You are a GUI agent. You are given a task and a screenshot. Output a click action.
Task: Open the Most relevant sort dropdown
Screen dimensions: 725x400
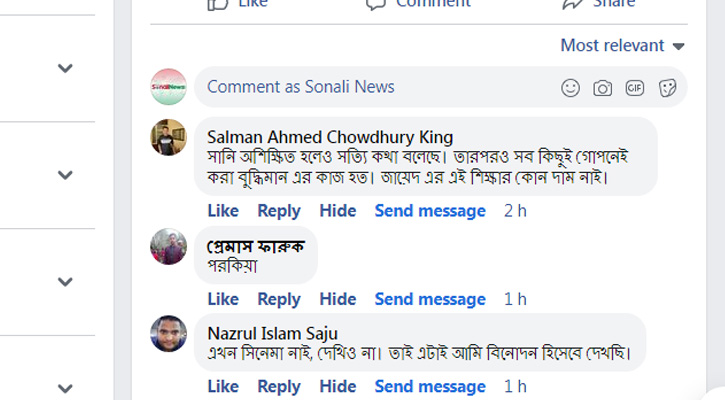point(622,45)
